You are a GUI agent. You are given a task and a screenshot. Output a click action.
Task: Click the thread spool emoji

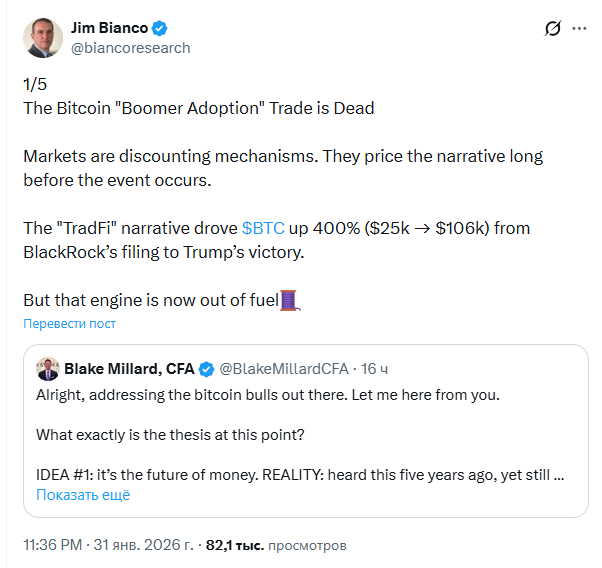(289, 299)
